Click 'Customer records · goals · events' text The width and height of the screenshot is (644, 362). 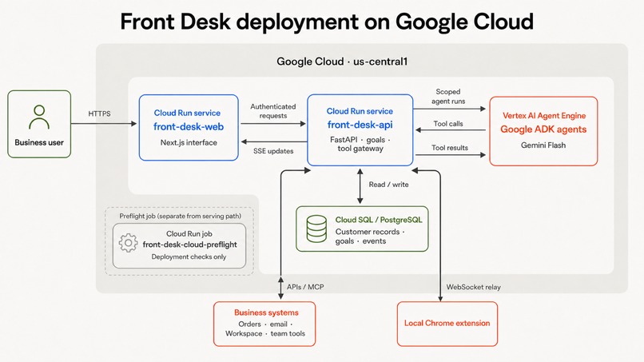(370, 237)
